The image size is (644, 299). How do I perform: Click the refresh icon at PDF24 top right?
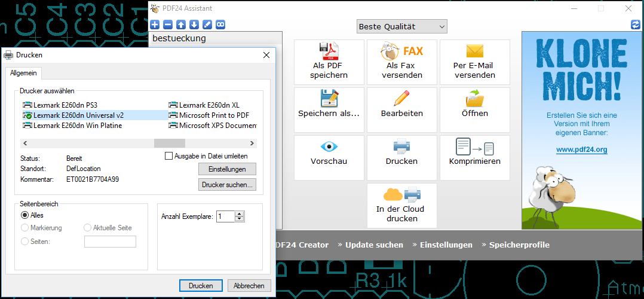(x=636, y=25)
